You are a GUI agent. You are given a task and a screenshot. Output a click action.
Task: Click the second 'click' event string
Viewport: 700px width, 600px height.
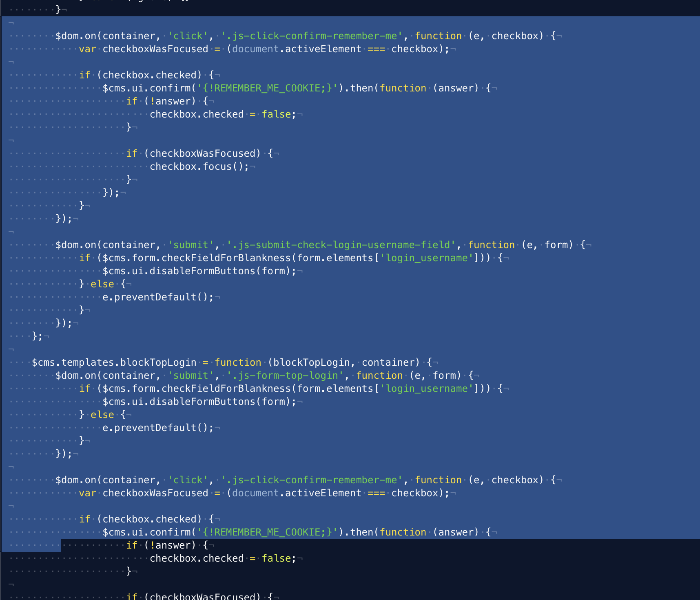click(188, 480)
